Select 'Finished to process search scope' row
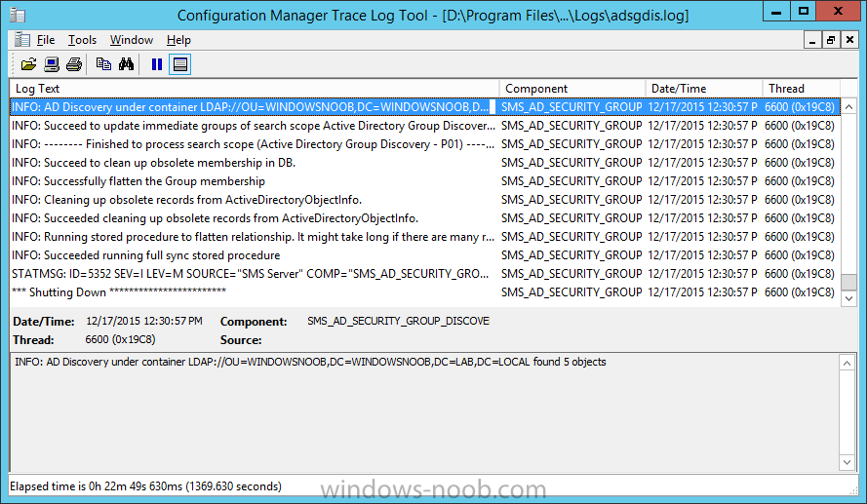Screen dimensions: 867x504 [424, 144]
